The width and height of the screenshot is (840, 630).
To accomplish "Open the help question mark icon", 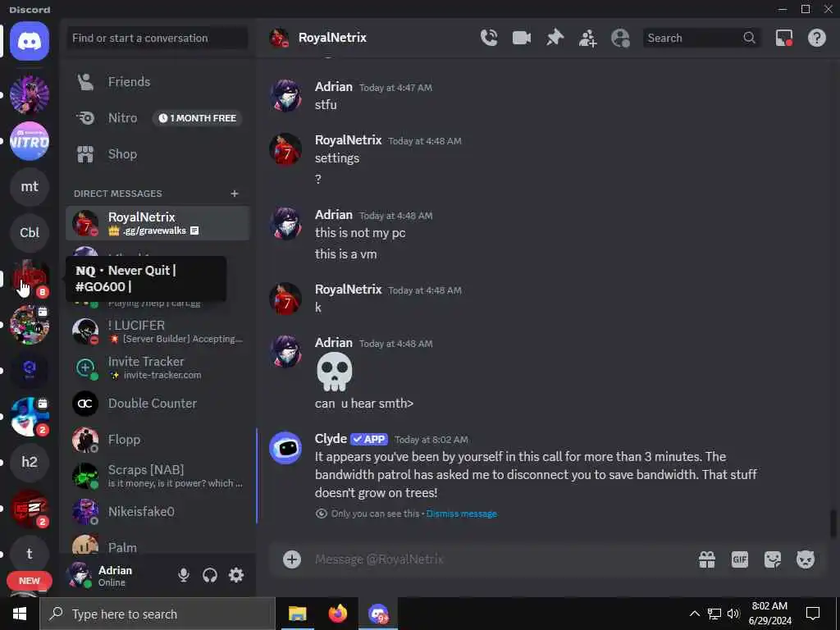I will pos(816,38).
